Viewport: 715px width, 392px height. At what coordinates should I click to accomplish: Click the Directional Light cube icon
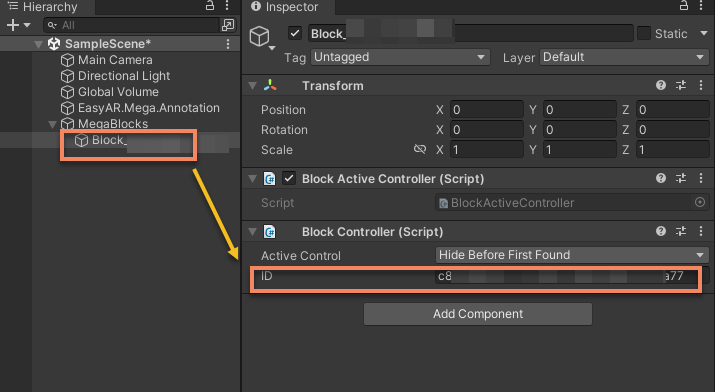click(x=67, y=76)
